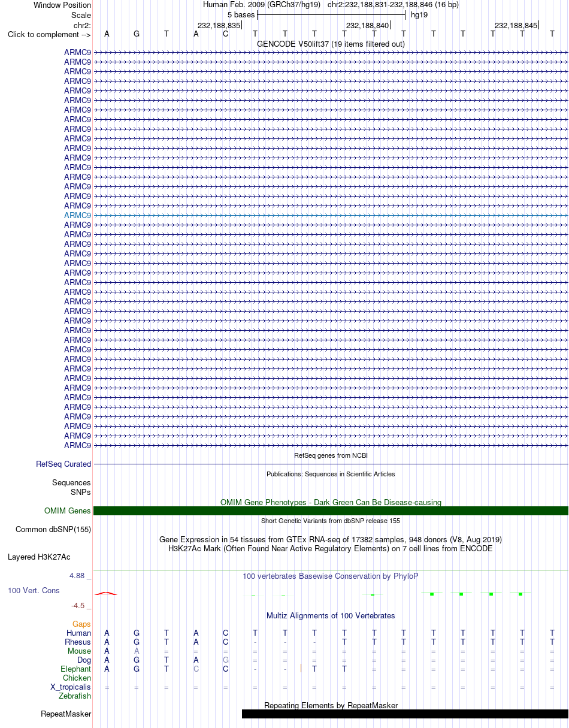This screenshot has height=728, width=569.
Task: Click the RefSeq Curated blue intron line
Action: click(331, 464)
